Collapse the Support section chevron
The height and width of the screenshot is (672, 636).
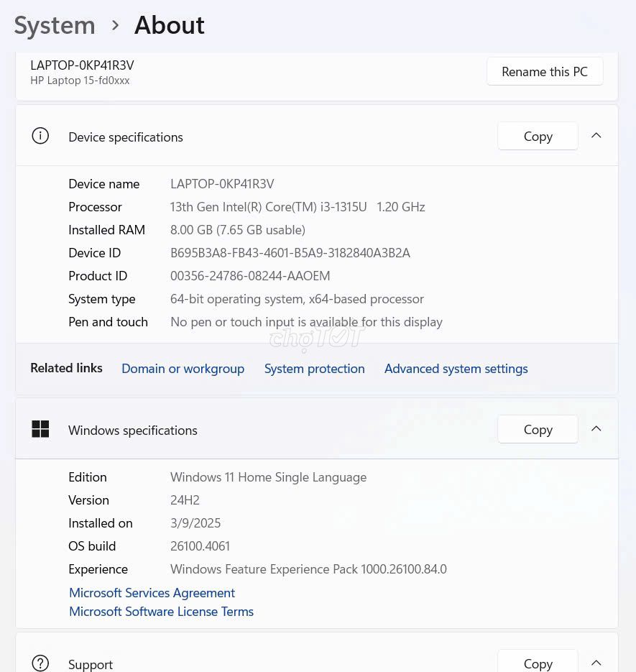[x=596, y=663]
